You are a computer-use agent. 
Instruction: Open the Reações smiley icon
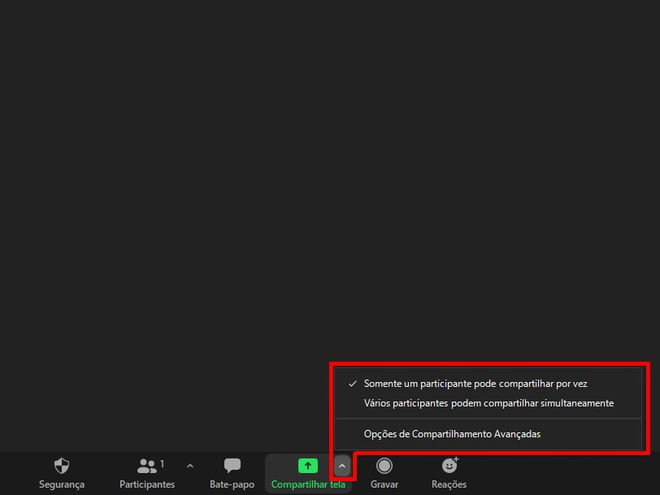pyautogui.click(x=450, y=466)
